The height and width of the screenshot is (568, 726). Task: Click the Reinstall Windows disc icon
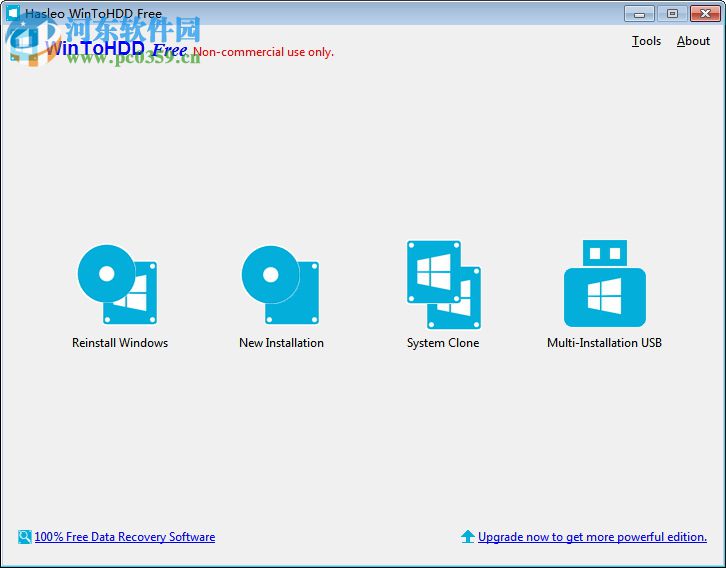tap(117, 284)
